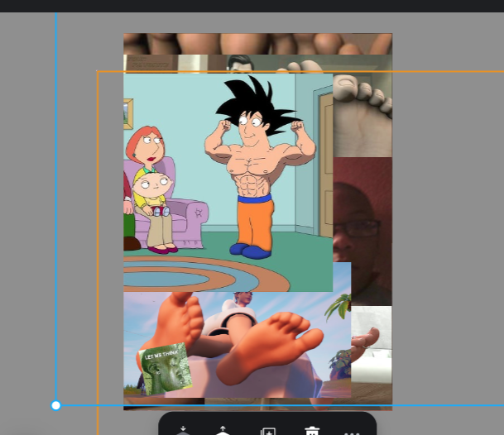Image resolution: width=504 pixels, height=435 pixels.
Task: Select the 'LET ME THINK' sticker image
Action: coord(166,369)
